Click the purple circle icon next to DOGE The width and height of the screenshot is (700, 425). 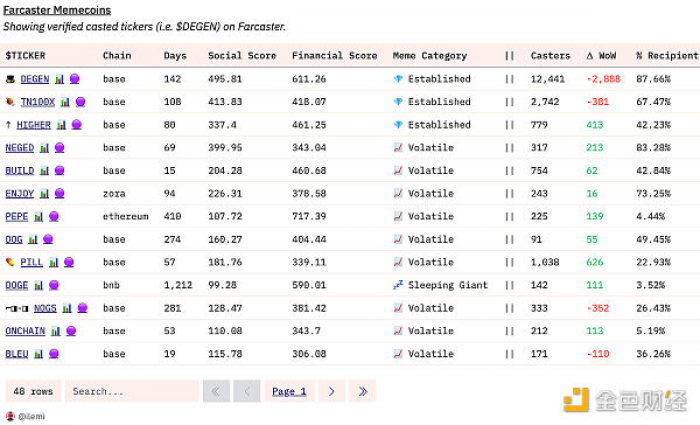coord(54,285)
